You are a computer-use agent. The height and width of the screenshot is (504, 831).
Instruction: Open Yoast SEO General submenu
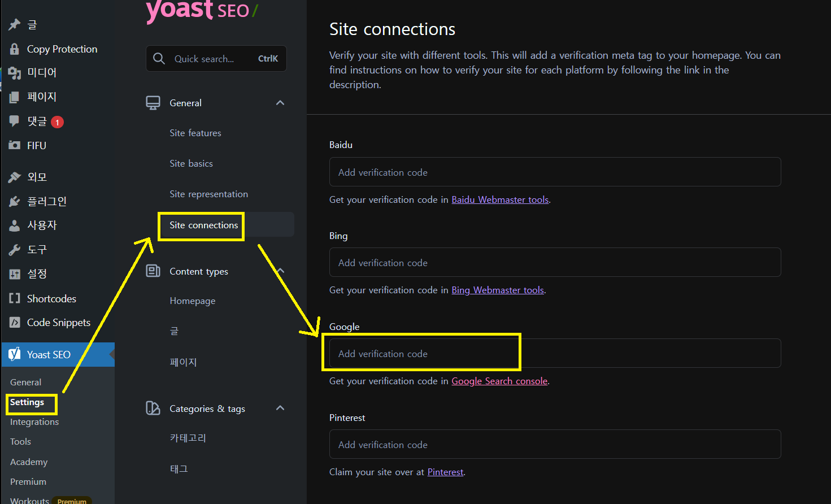26,383
